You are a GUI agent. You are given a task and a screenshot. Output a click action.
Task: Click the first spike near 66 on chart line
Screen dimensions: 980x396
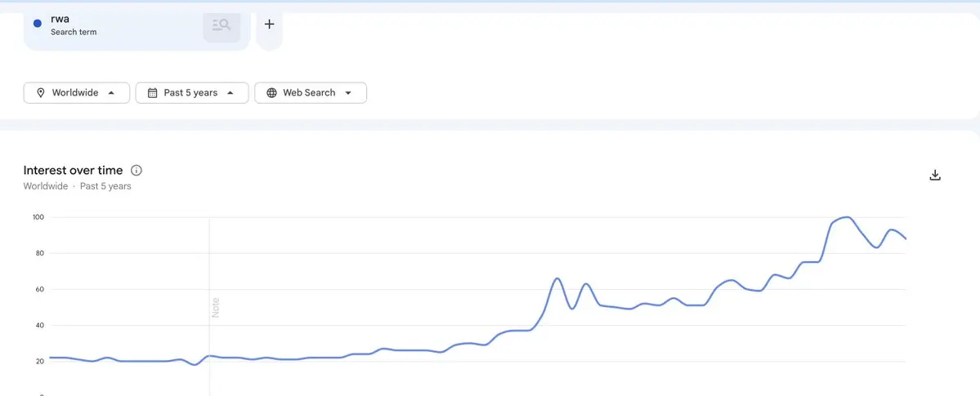tap(557, 278)
